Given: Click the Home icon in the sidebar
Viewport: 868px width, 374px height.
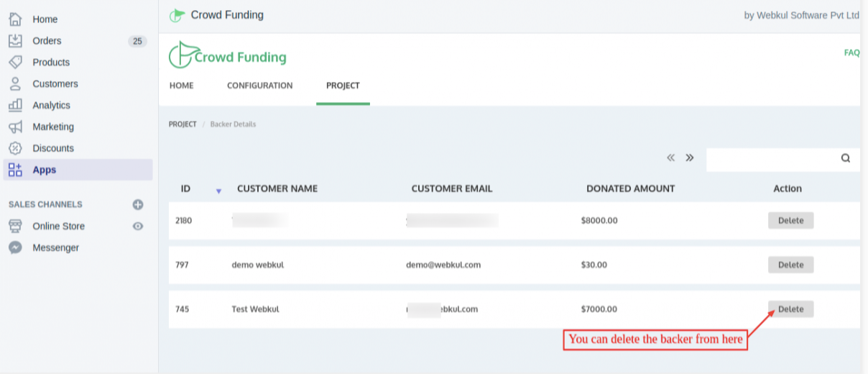Looking at the screenshot, I should click(15, 19).
